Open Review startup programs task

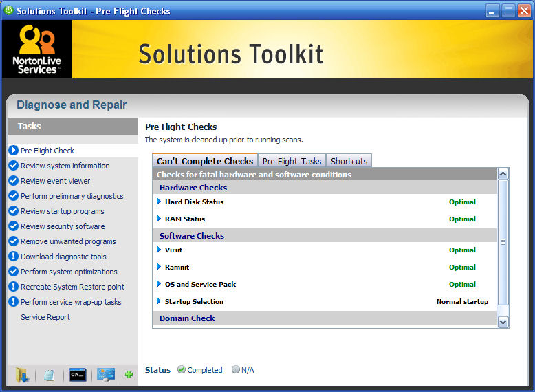point(62,211)
